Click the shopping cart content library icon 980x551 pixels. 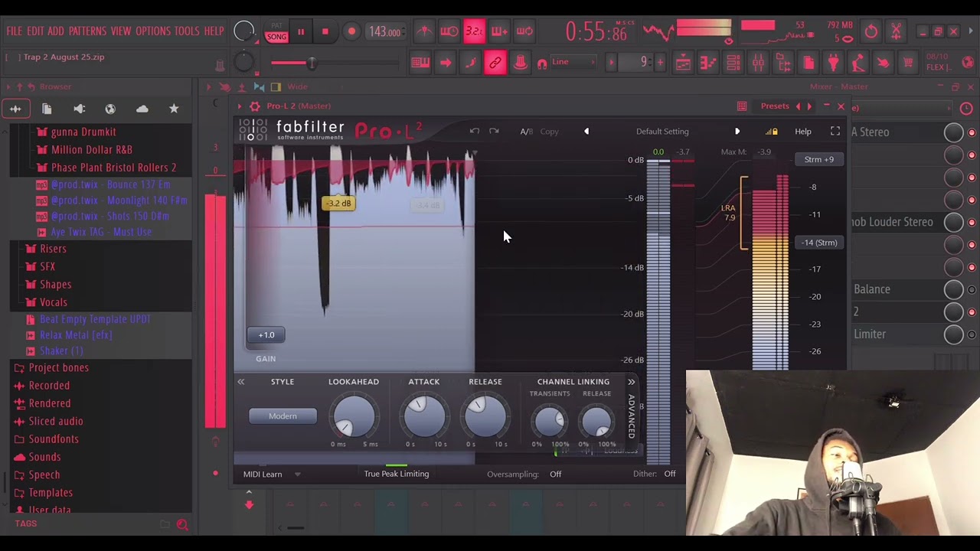pos(908,63)
